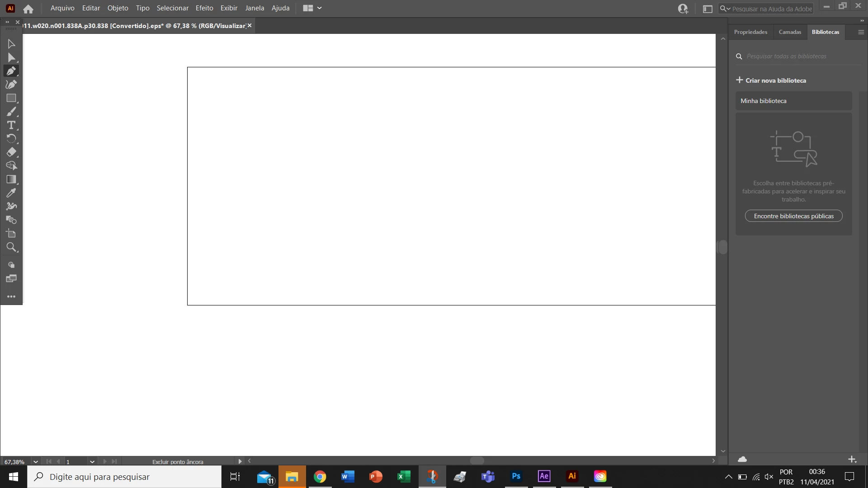The height and width of the screenshot is (488, 868).
Task: Select the Eraser tool
Action: pos(11,152)
